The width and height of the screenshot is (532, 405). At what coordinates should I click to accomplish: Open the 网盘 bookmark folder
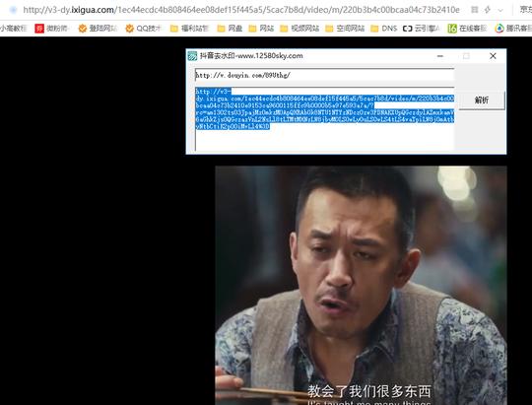point(230,29)
